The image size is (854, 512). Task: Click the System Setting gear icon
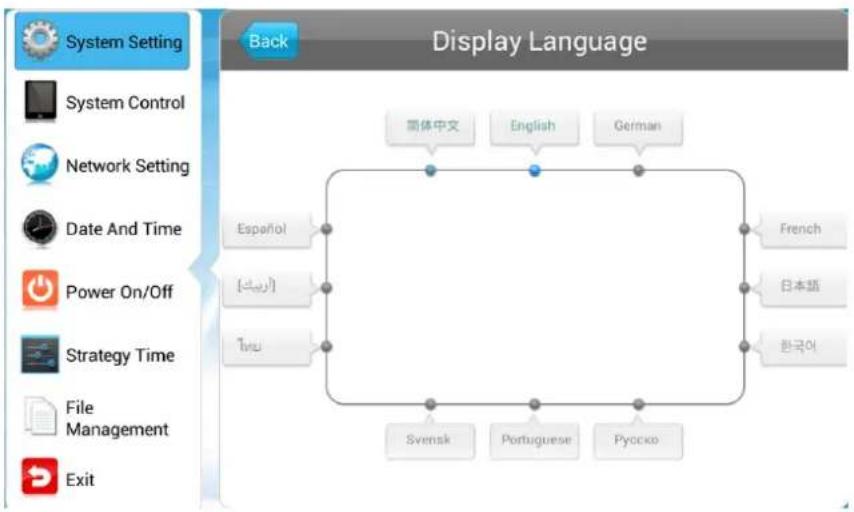(x=40, y=40)
